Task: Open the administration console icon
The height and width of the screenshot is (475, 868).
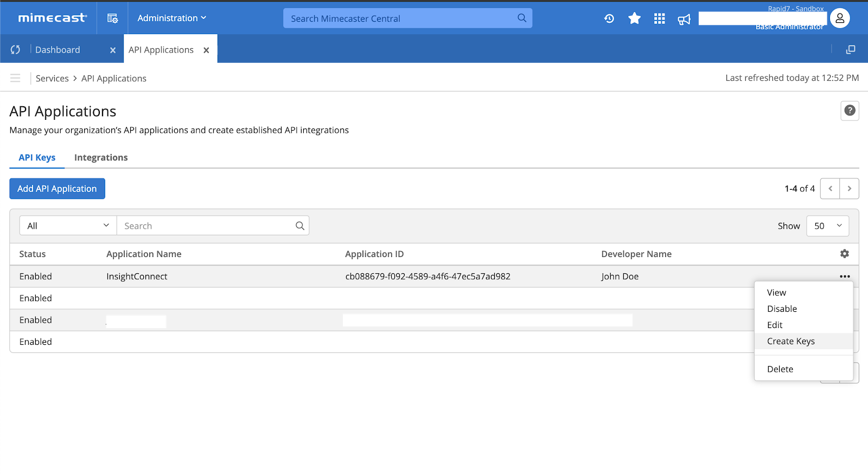Action: click(112, 18)
